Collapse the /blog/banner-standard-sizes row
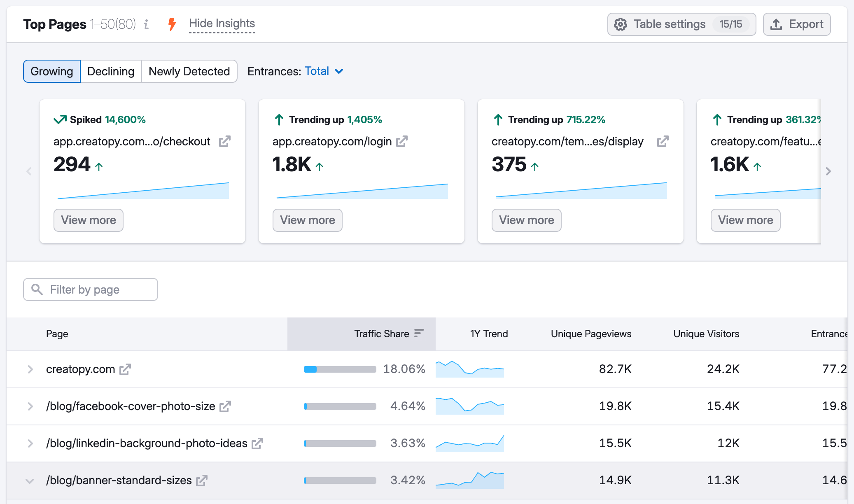Screen dimensions: 854x504 (30, 481)
